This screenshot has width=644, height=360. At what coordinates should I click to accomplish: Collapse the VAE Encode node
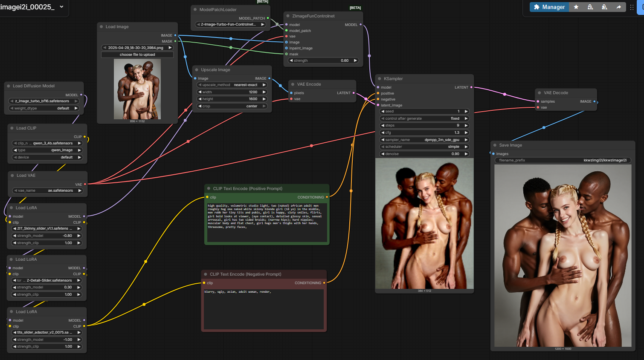[x=293, y=84]
